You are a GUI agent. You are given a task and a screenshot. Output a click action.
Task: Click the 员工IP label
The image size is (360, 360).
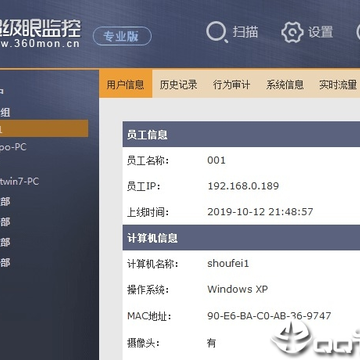tap(144, 186)
